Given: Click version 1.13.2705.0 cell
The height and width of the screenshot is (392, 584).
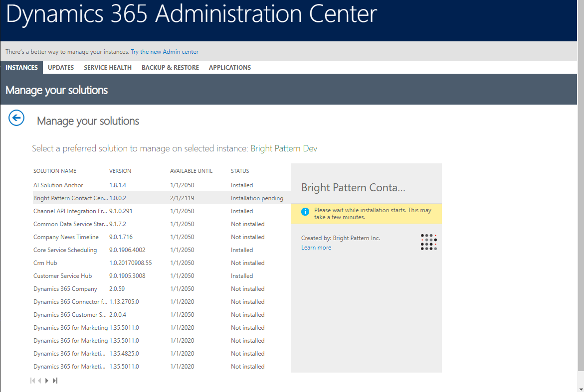Looking at the screenshot, I should coord(124,302).
